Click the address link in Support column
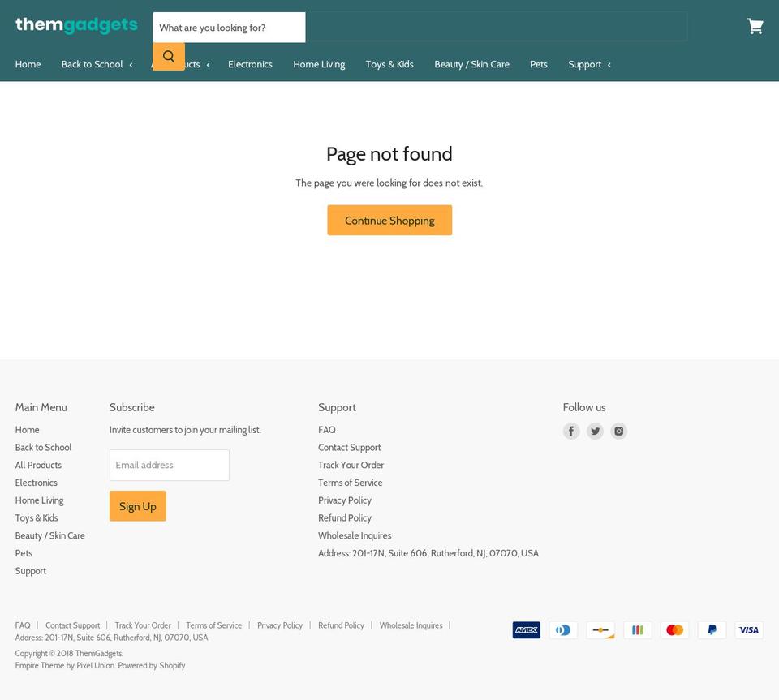The width and height of the screenshot is (779, 700). pos(428,553)
